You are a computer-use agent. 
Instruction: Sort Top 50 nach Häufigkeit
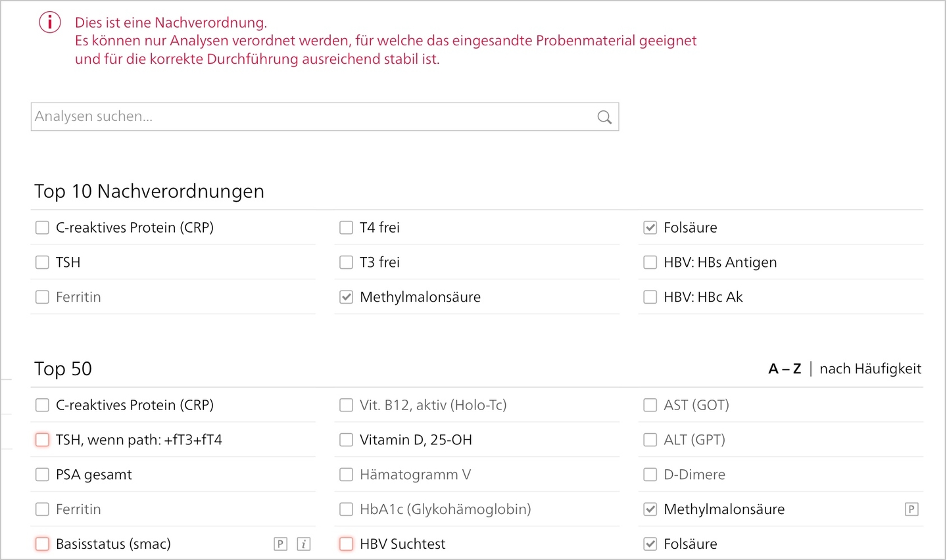coord(870,369)
